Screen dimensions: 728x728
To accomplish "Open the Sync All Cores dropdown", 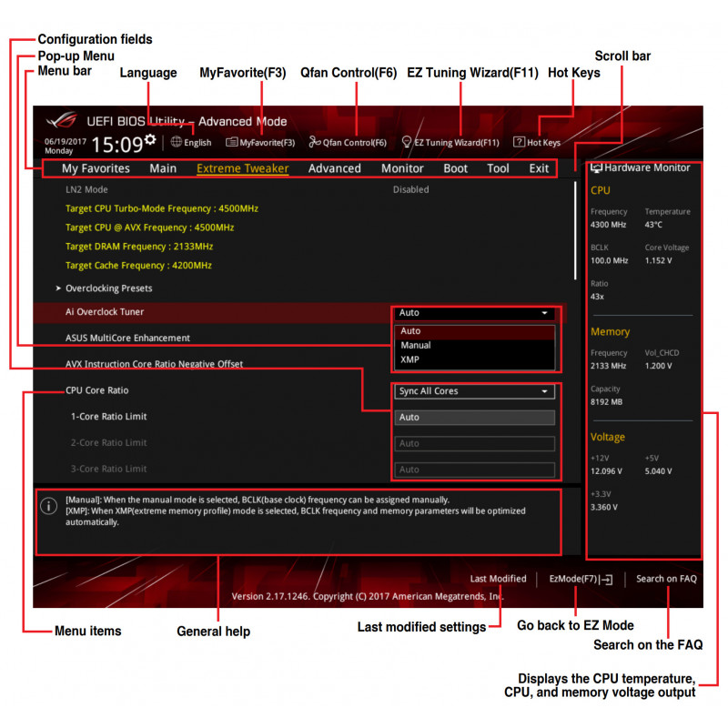I will point(474,391).
